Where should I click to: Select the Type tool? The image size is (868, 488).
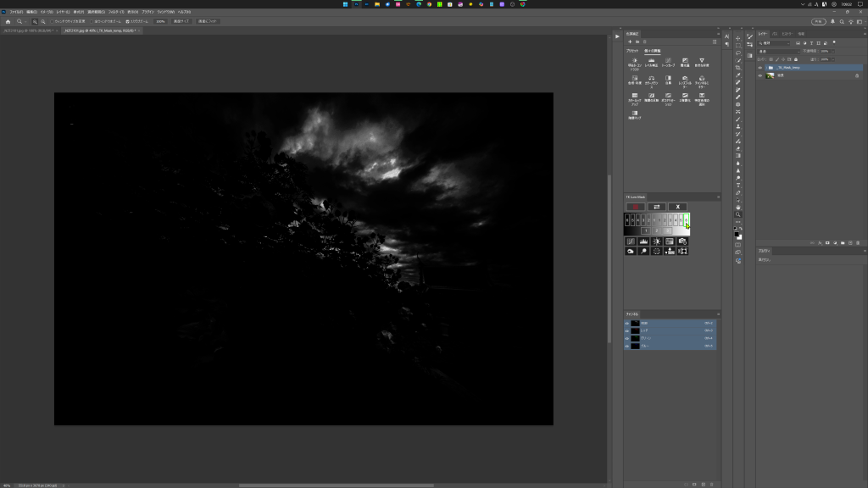pos(738,185)
